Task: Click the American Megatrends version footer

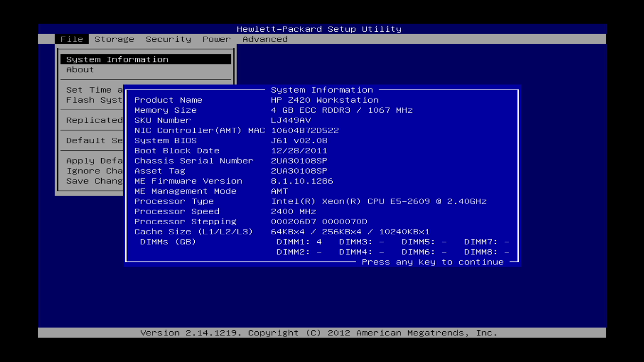Action: pos(319,333)
